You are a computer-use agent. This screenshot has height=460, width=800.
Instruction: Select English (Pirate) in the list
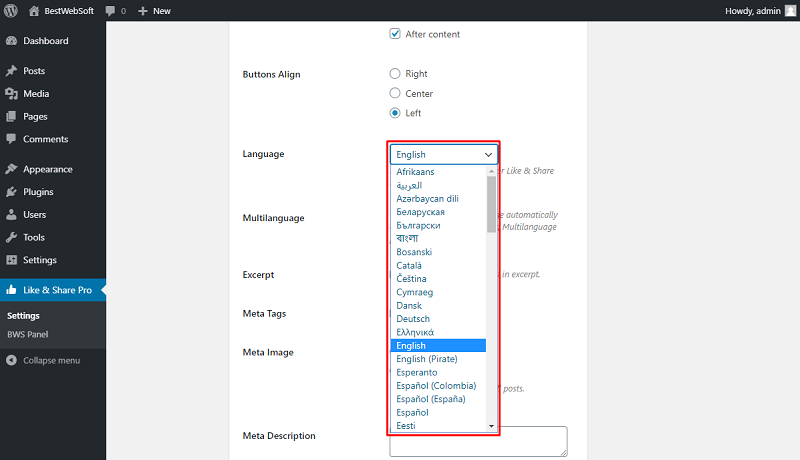coord(438,359)
